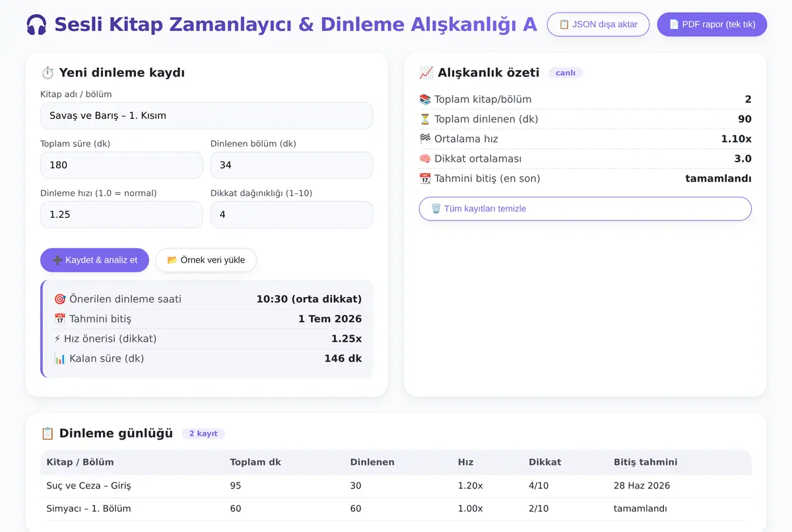The height and width of the screenshot is (532, 792).
Task: Click the headphones icon in the page title
Action: [x=36, y=25]
